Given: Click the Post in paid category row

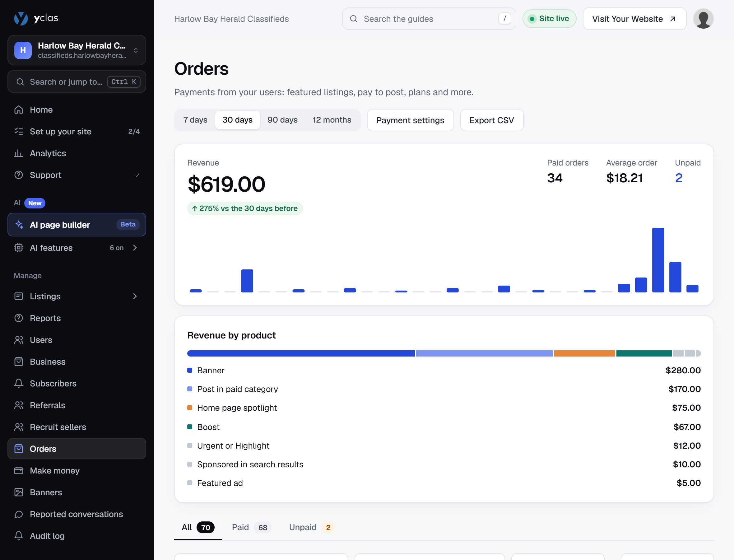Looking at the screenshot, I should tap(444, 389).
